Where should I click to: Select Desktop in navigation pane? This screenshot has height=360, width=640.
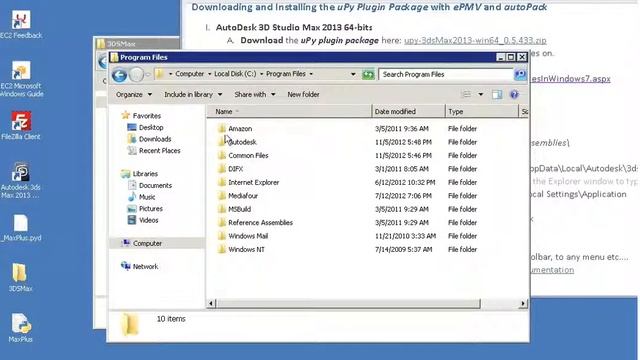[145, 127]
